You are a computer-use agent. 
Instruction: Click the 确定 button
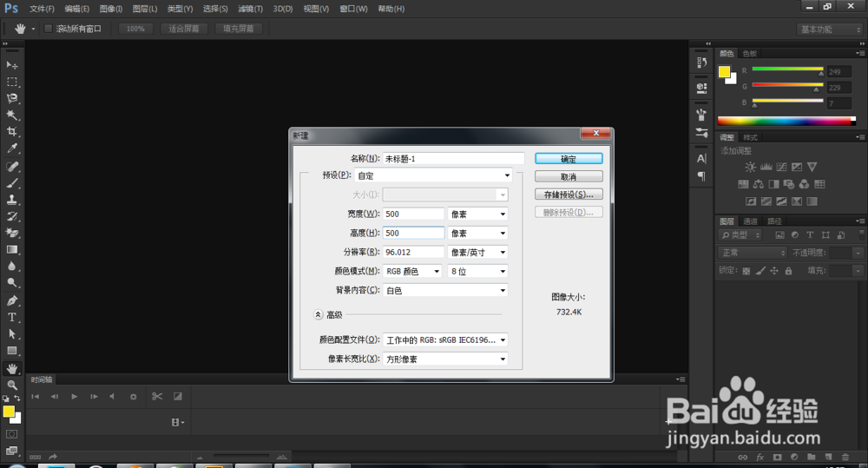tap(569, 158)
